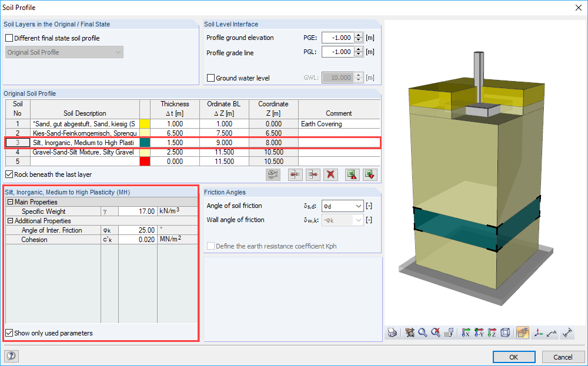Click thickness cell 2.500 of soil 4
Image resolution: width=588 pixels, height=366 pixels.
tap(175, 152)
